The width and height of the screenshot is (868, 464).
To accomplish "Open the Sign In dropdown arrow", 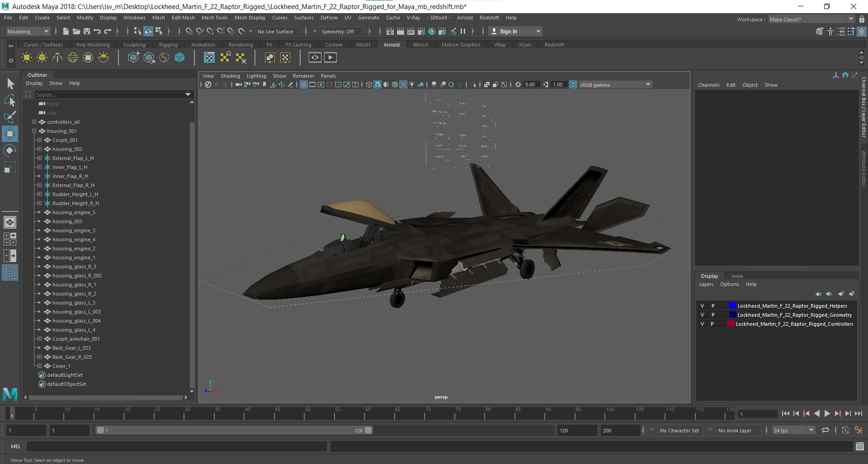I will coord(538,31).
